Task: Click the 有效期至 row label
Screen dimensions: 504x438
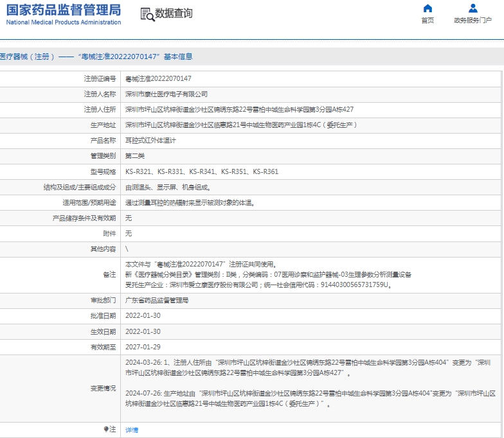Action: point(103,347)
